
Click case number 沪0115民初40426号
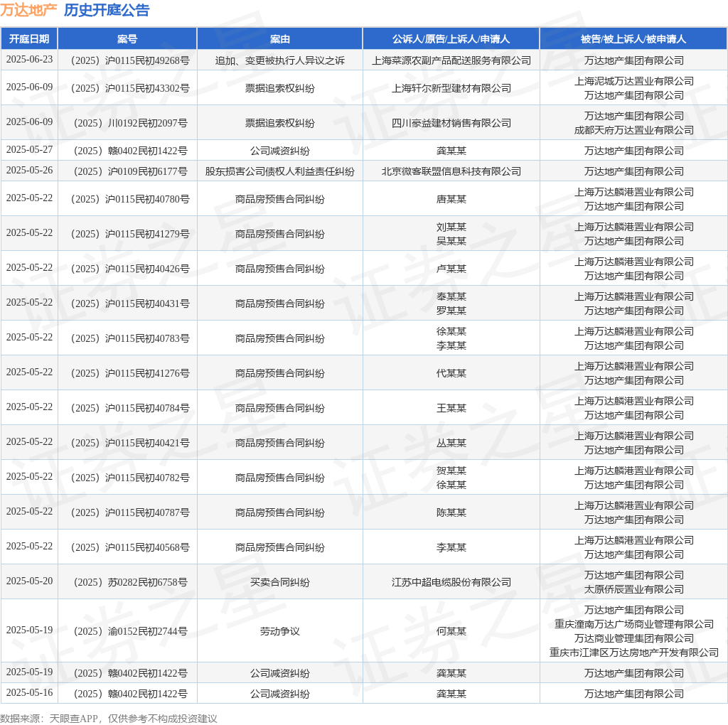[x=130, y=269]
